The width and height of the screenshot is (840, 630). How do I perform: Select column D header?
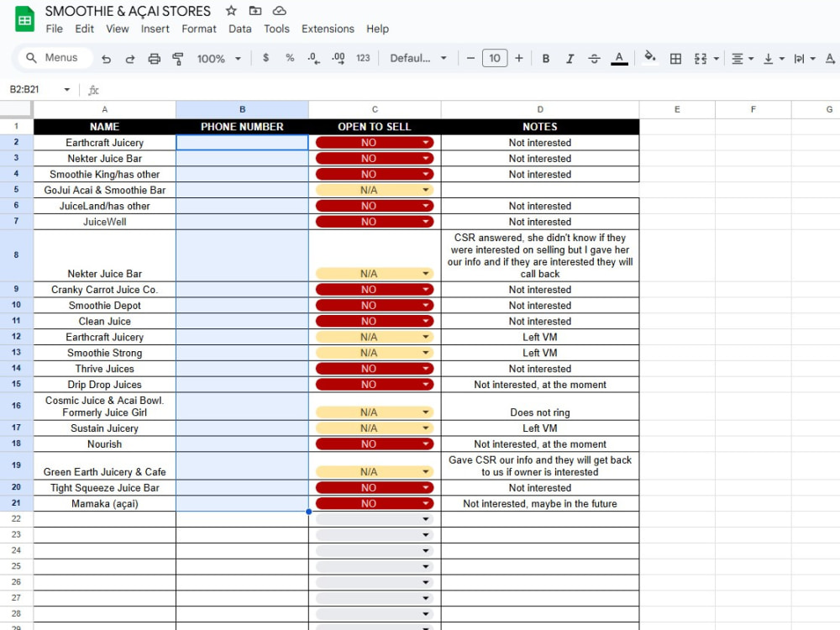[540, 109]
